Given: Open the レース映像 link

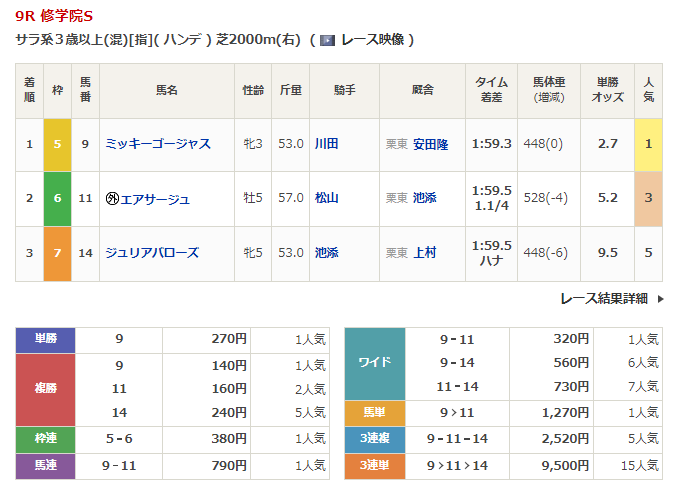Looking at the screenshot, I should [372, 40].
